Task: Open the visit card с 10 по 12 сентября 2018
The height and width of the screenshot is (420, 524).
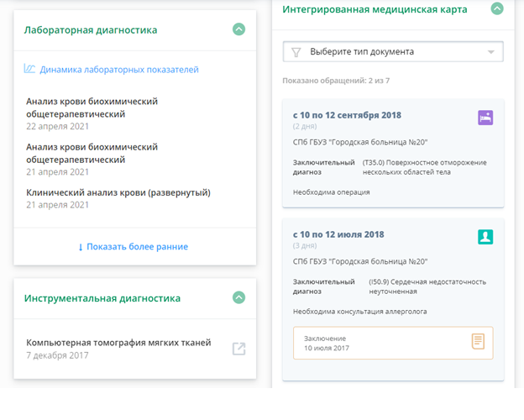Action: [393, 153]
